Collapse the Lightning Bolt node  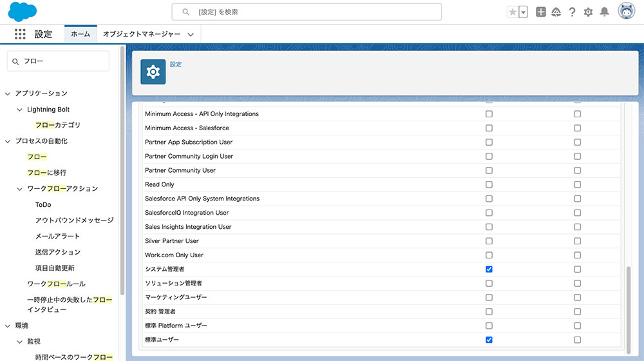tap(19, 110)
